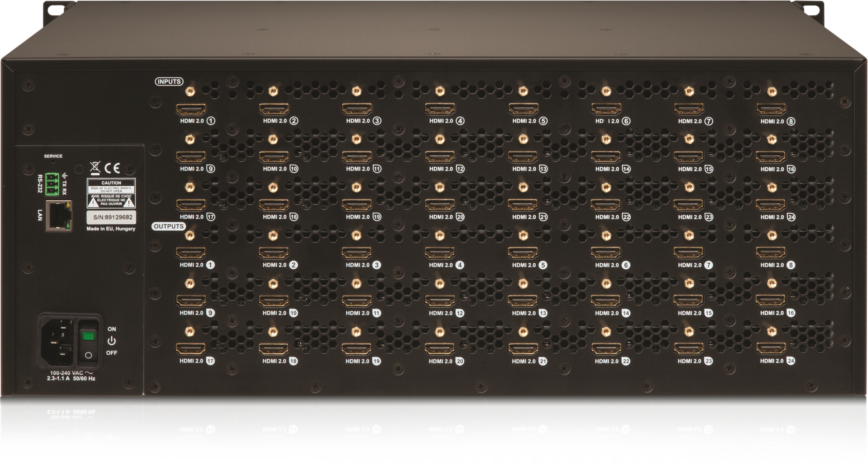The width and height of the screenshot is (868, 466).
Task: Click the crossed-out bin WEEE symbol
Action: (95, 168)
